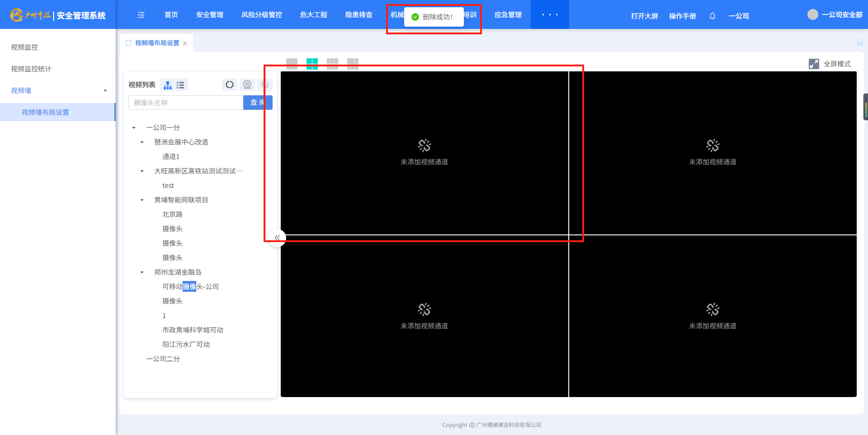Open 视频监控统计 in the sidebar
This screenshot has width=868, height=435.
(31, 69)
